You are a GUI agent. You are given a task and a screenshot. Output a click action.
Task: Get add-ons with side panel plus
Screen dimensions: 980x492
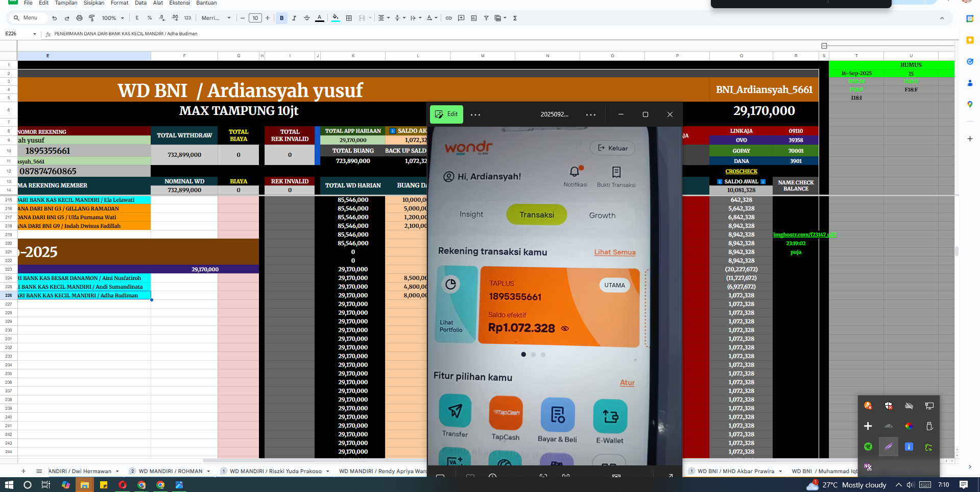point(970,138)
